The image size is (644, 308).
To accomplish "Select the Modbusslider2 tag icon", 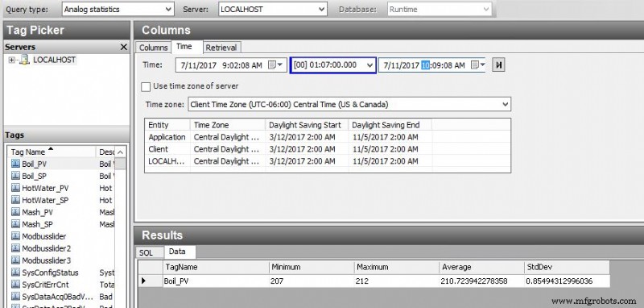I will [15, 248].
